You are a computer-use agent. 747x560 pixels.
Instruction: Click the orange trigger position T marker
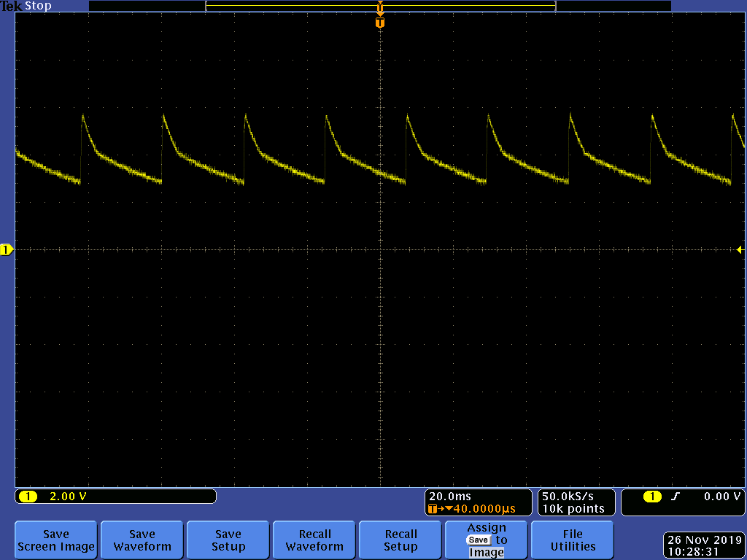379,23
